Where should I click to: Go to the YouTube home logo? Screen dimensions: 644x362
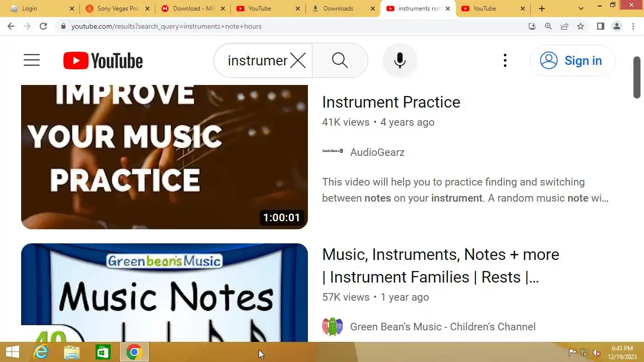click(103, 61)
